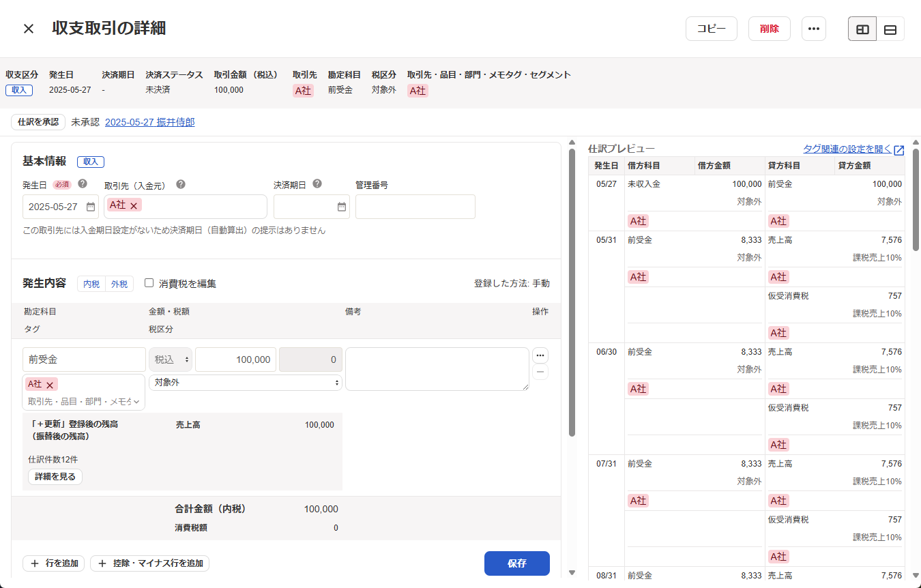This screenshot has width=921, height=588.
Task: Click the 前受金 勘定科目 input field
Action: [x=84, y=359]
